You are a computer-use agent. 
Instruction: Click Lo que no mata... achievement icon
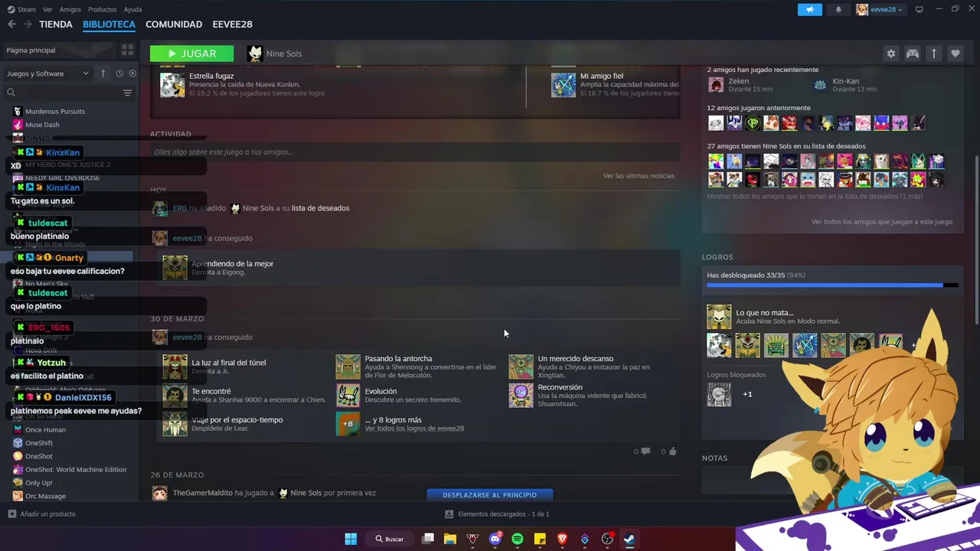point(719,317)
